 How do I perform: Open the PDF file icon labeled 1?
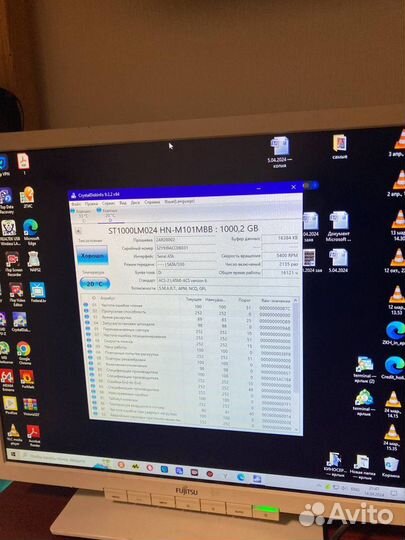click(x=23, y=164)
